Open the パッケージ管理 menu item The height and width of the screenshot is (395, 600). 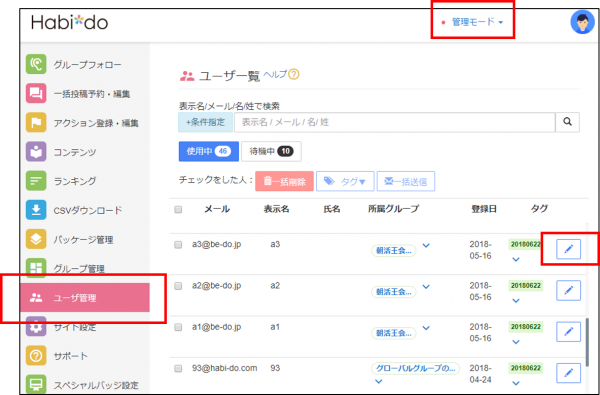[x=83, y=240]
